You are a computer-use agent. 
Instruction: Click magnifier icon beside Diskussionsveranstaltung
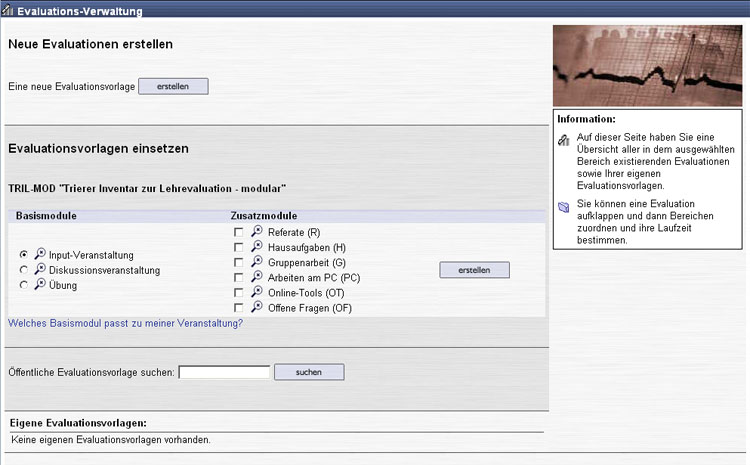[x=40, y=269]
